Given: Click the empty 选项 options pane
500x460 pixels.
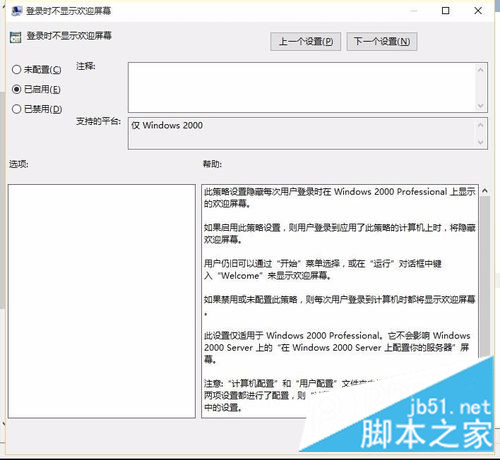Looking at the screenshot, I should pyautogui.click(x=102, y=301).
